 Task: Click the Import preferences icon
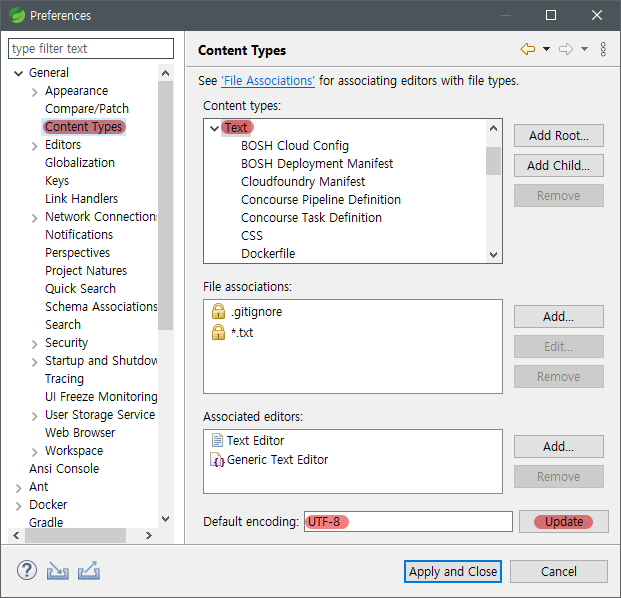58,571
